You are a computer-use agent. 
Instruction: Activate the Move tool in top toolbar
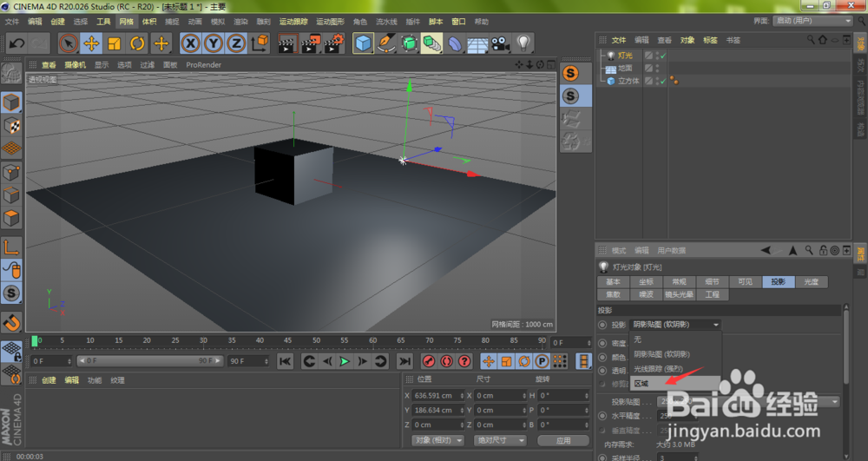tap(91, 43)
